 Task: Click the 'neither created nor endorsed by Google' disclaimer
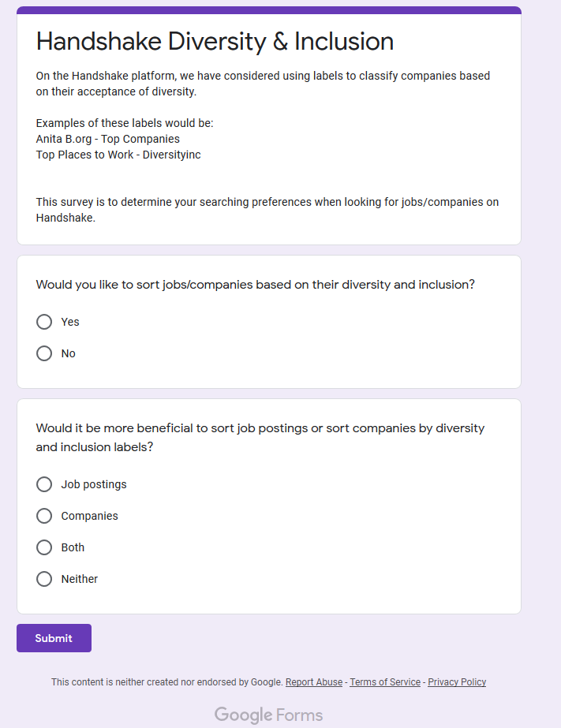tap(166, 682)
